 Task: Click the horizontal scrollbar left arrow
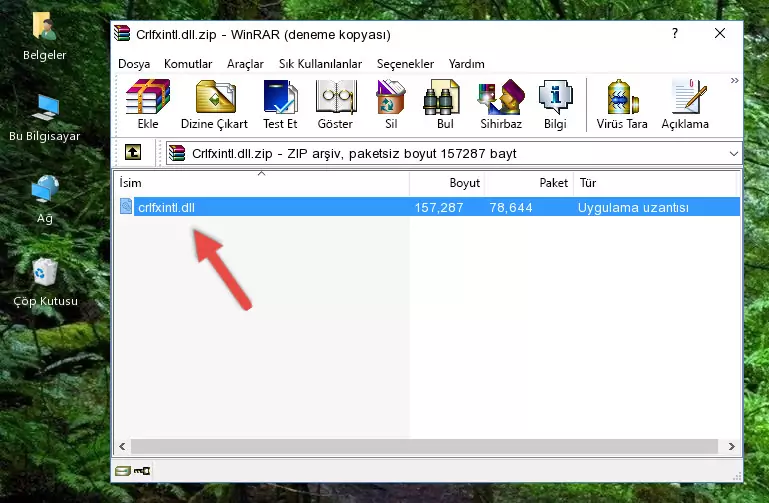(122, 446)
